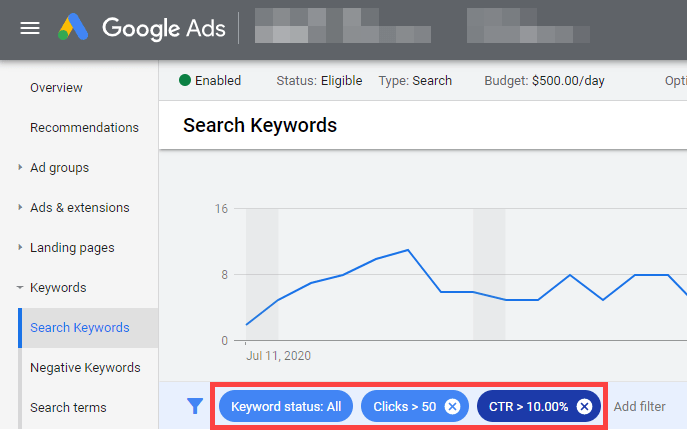The width and height of the screenshot is (687, 430).
Task: Click Add filter field
Action: pos(639,407)
